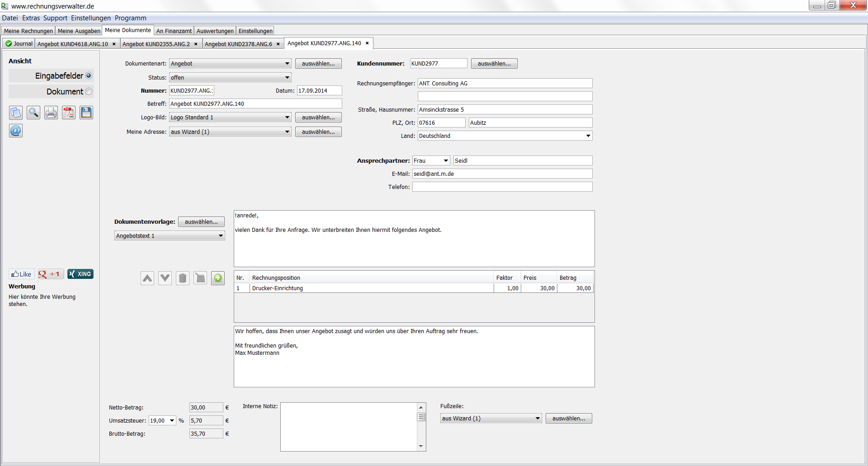The width and height of the screenshot is (868, 466).
Task: Move position up with arrow icon
Action: (x=147, y=278)
